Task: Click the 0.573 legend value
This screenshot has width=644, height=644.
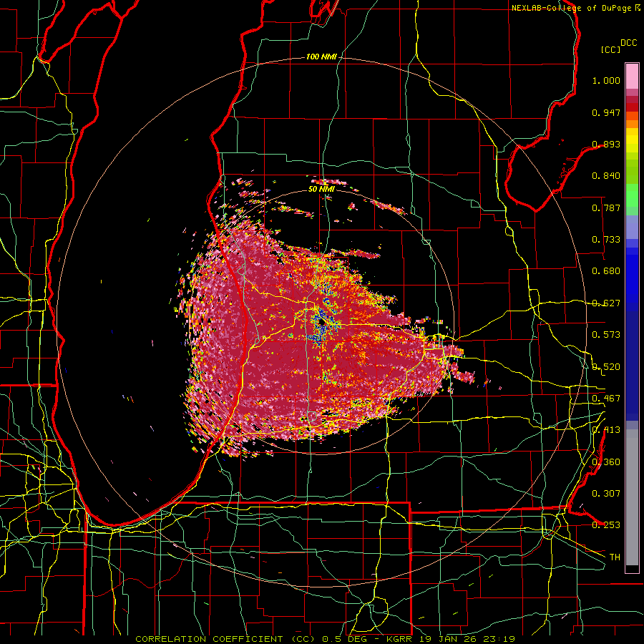Action: (x=606, y=335)
